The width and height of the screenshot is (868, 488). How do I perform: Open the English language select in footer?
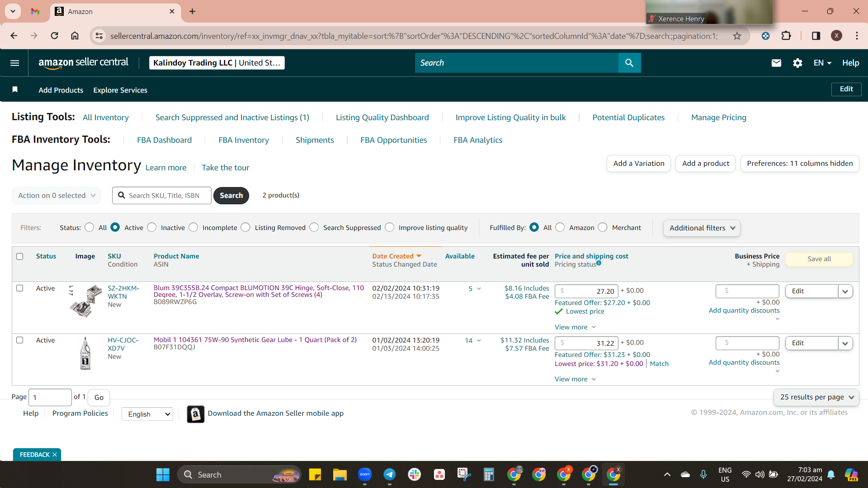click(x=147, y=414)
